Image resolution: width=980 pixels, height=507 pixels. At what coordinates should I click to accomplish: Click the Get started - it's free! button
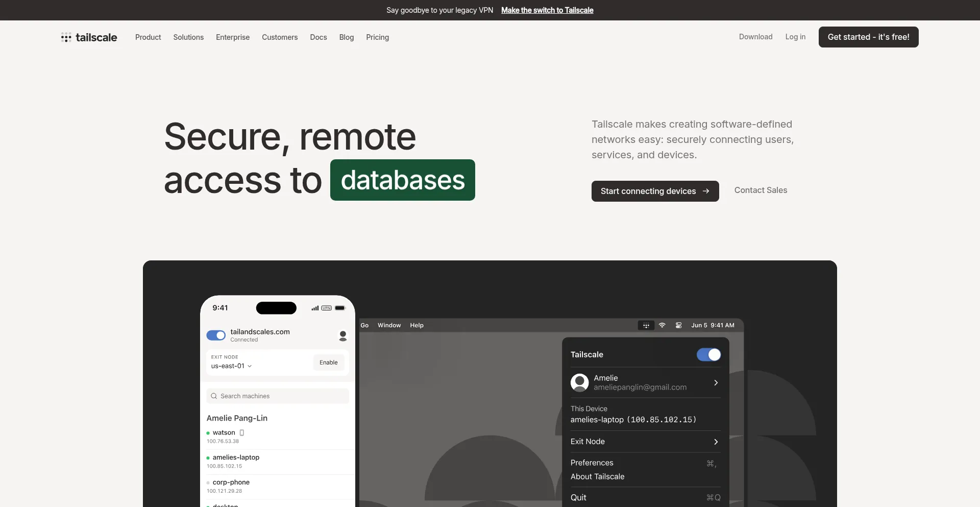868,37
